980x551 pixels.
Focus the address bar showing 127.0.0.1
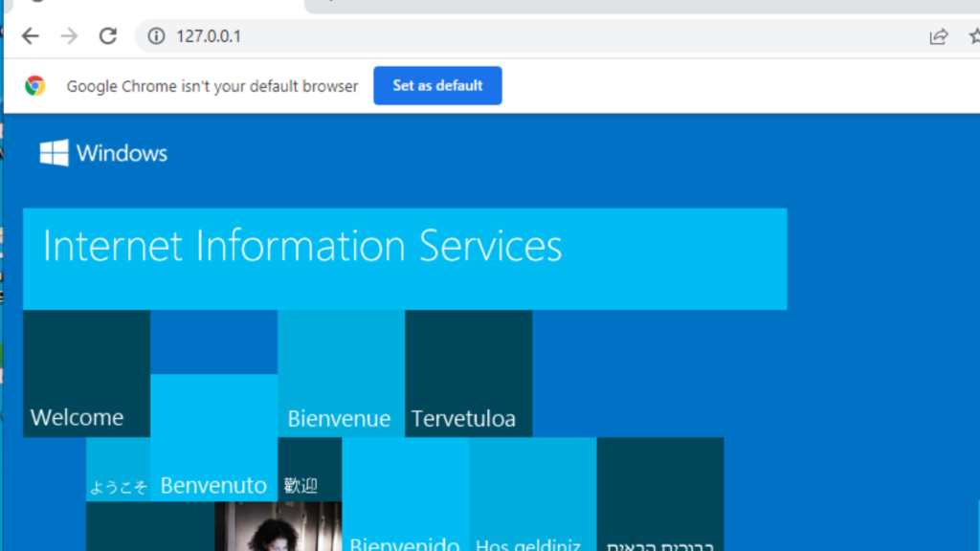coord(479,36)
